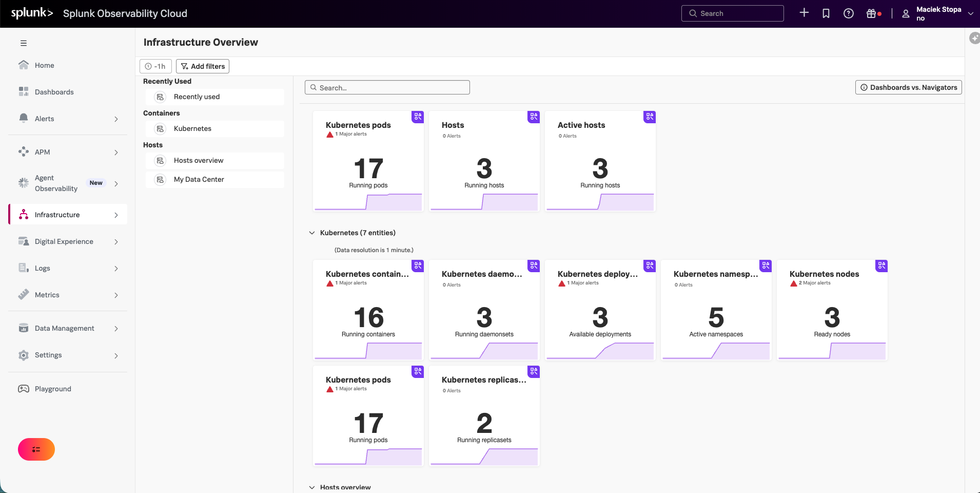Screen dimensions: 980x493
Task: Select Recently used in the list
Action: point(214,97)
